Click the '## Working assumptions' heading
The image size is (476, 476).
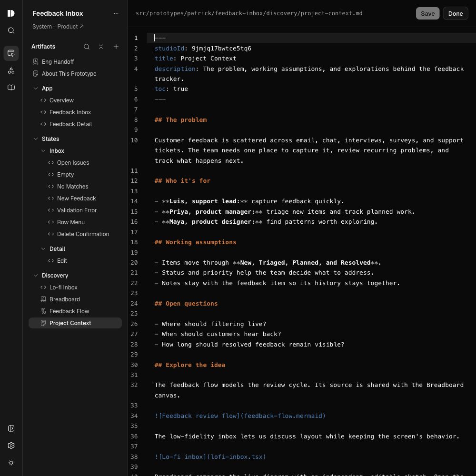[x=195, y=242]
